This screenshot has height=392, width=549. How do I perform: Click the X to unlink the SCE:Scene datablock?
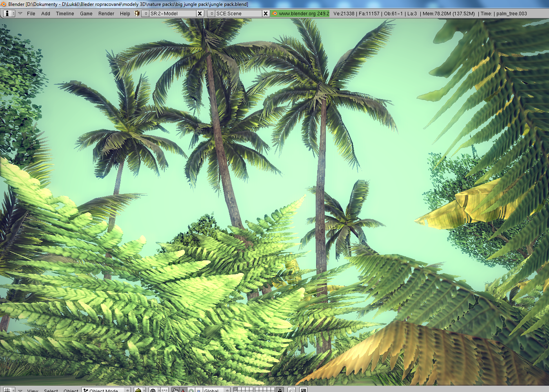(265, 13)
